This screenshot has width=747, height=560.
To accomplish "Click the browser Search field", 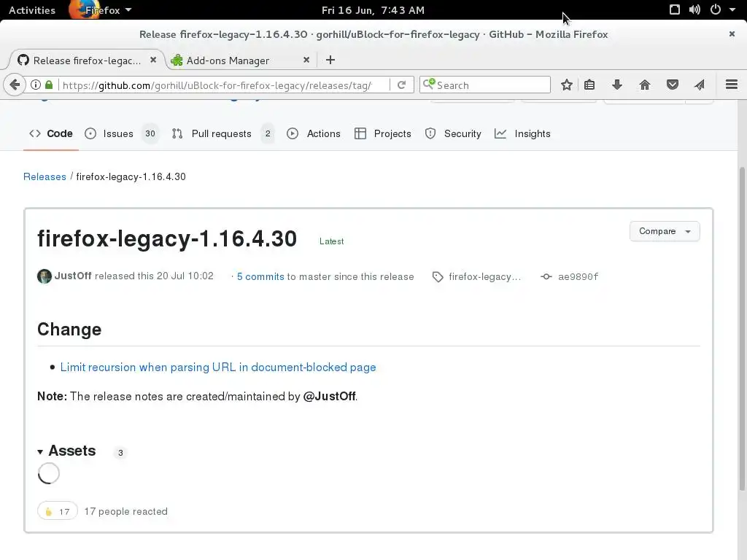I will [x=485, y=85].
